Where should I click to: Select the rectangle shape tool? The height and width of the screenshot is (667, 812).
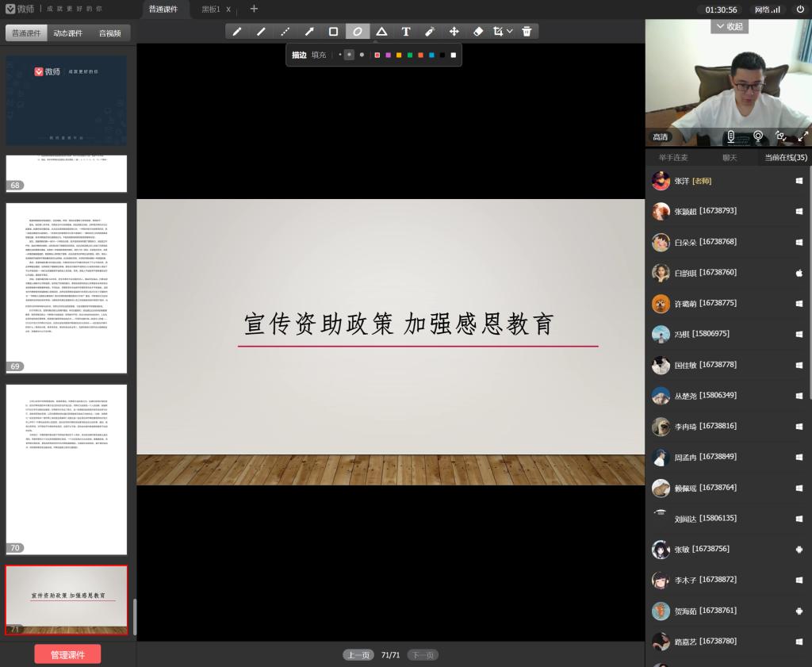[333, 32]
